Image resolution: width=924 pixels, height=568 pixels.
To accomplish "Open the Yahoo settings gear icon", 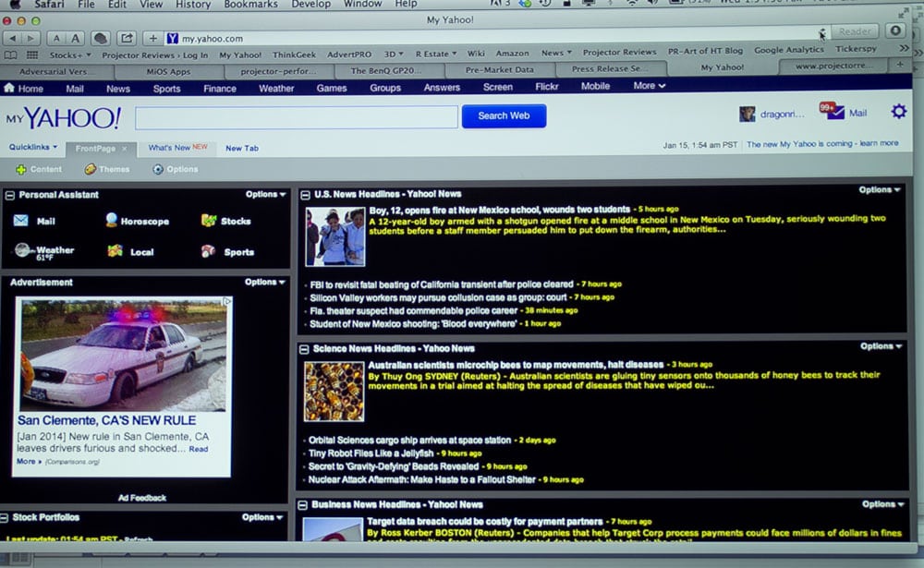I will point(898,112).
